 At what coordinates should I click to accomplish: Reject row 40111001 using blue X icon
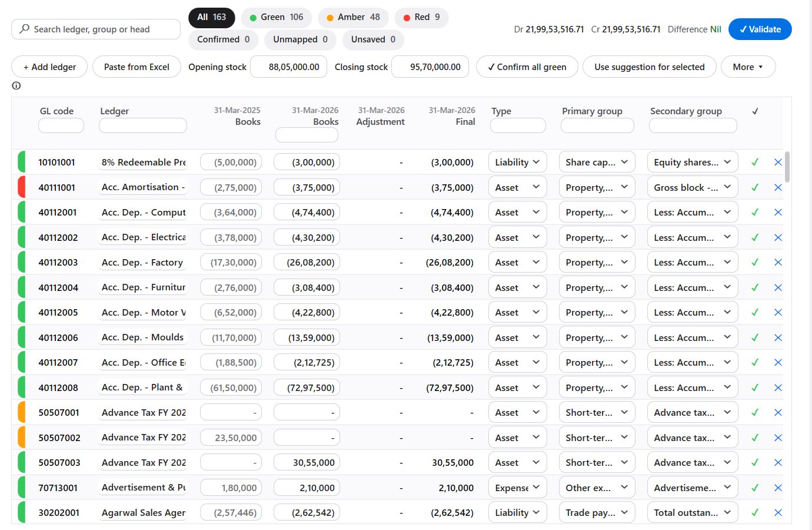click(x=778, y=187)
